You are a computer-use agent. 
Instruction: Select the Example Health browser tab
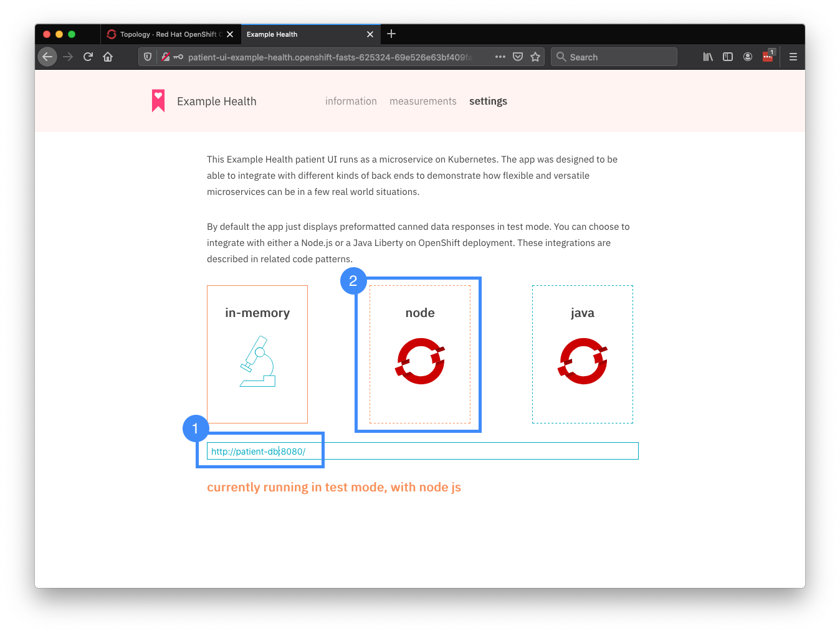[310, 34]
